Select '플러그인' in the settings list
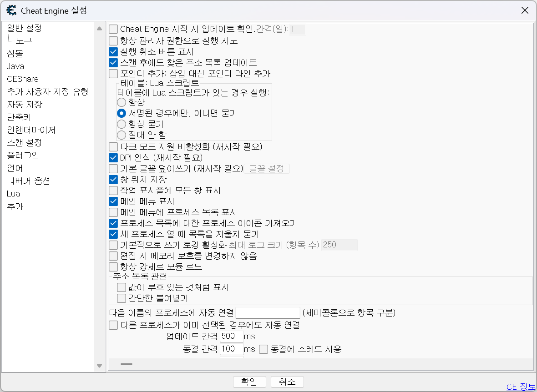Screen dimensions: 537x392 point(23,156)
